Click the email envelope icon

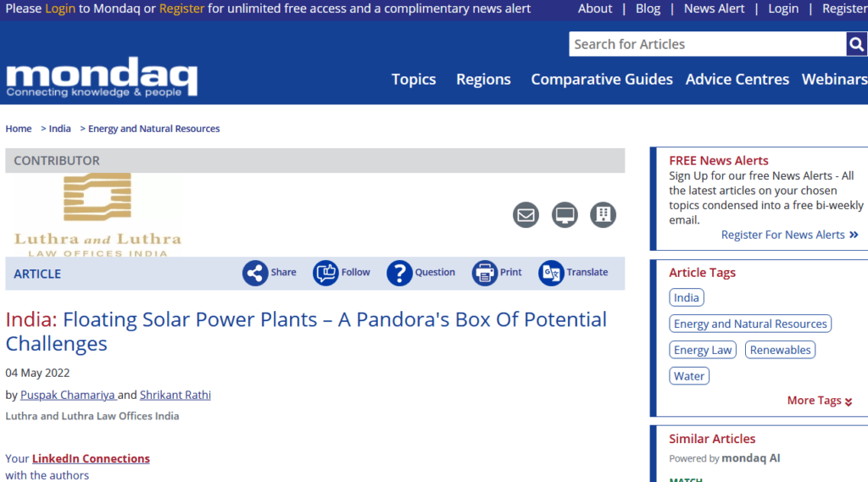point(526,215)
